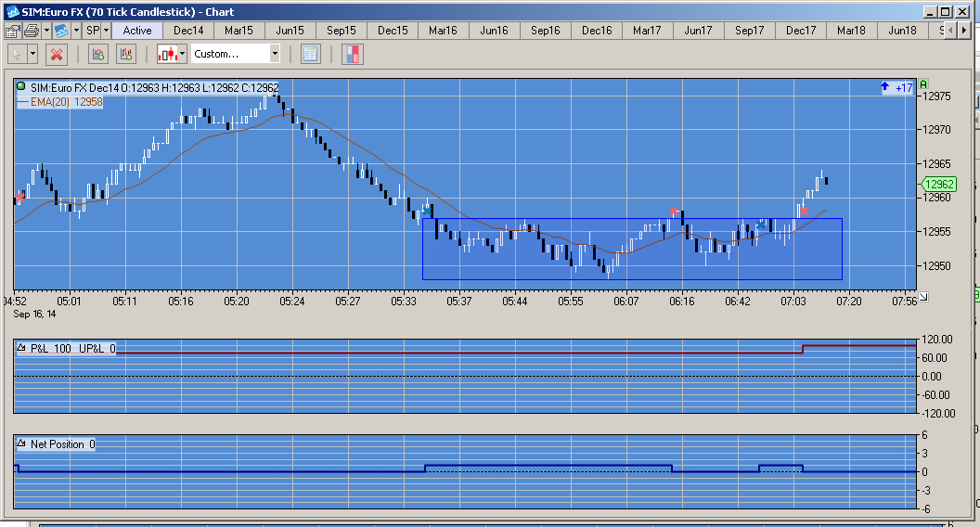Select the Dec14 contract tab
980x527 pixels.
(188, 31)
